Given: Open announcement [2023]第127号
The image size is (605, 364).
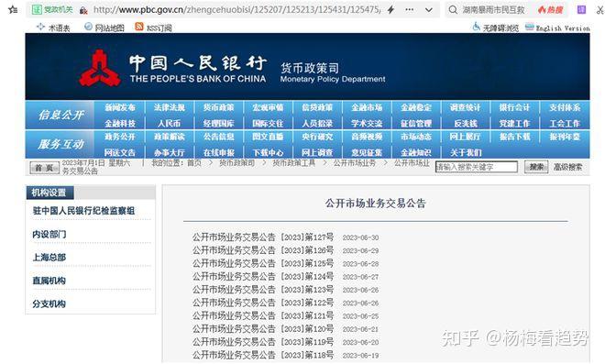Looking at the screenshot, I should (263, 237).
